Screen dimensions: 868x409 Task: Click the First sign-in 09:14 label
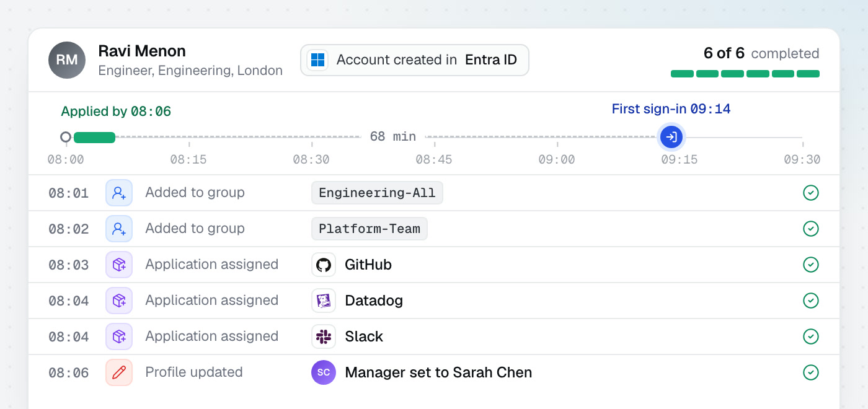(x=671, y=109)
